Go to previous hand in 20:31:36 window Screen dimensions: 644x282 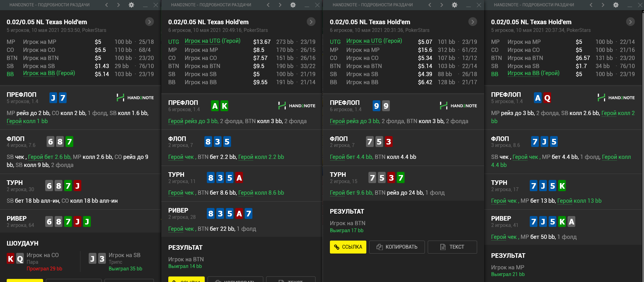pos(430,5)
